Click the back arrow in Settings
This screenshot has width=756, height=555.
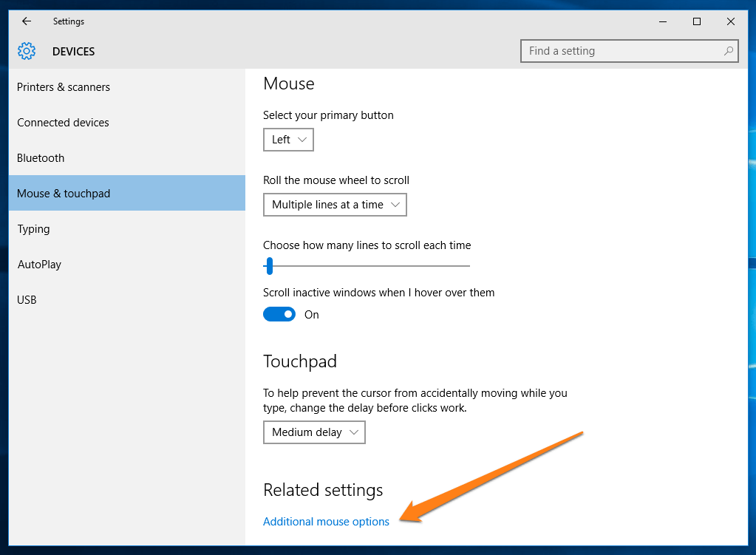(27, 21)
